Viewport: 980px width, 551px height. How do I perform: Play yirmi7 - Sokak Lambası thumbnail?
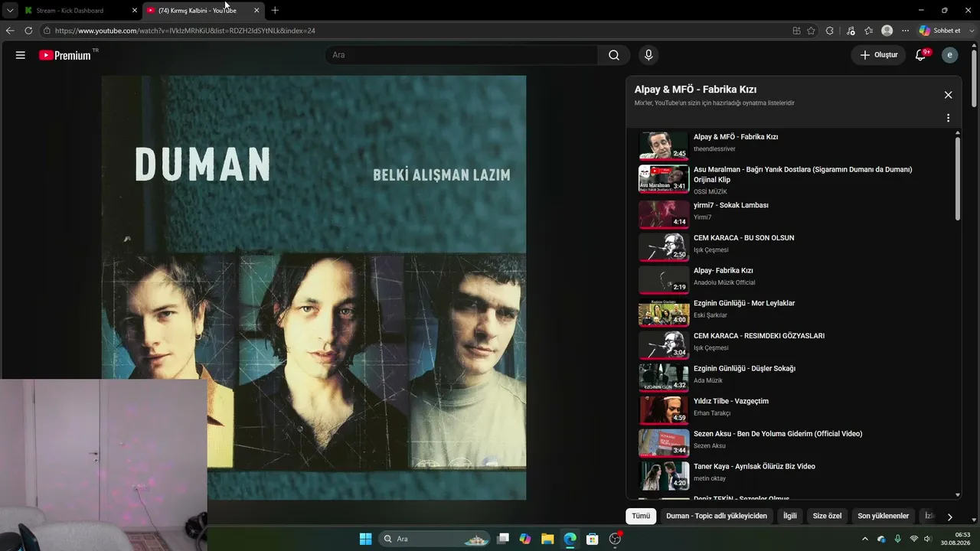click(664, 214)
